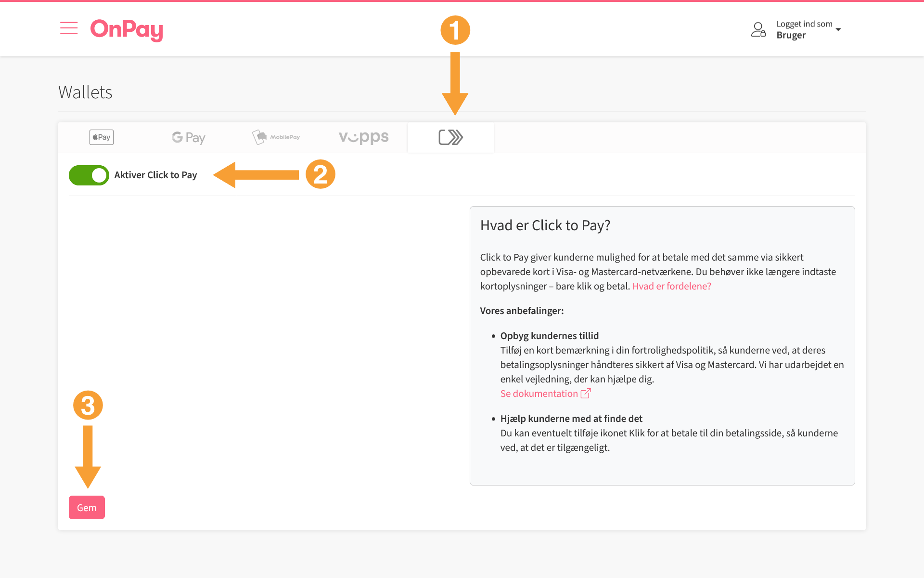Click the external link icon beside dokumentation
924x578 pixels.
pyautogui.click(x=586, y=394)
